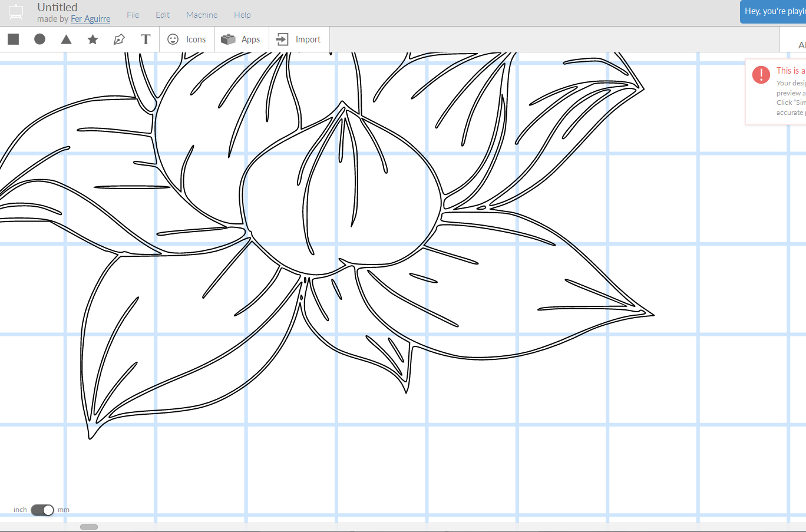The image size is (806, 532).
Task: Open the Edit menu
Action: (163, 15)
